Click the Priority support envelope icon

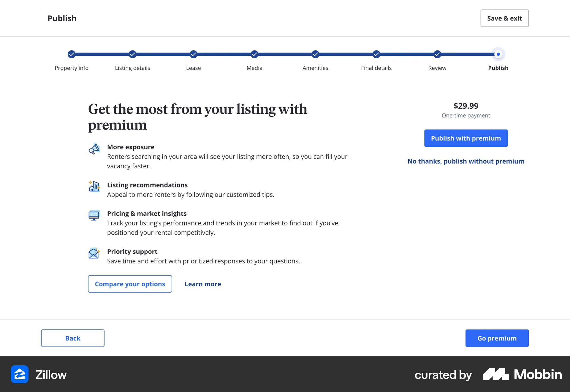pyautogui.click(x=94, y=253)
